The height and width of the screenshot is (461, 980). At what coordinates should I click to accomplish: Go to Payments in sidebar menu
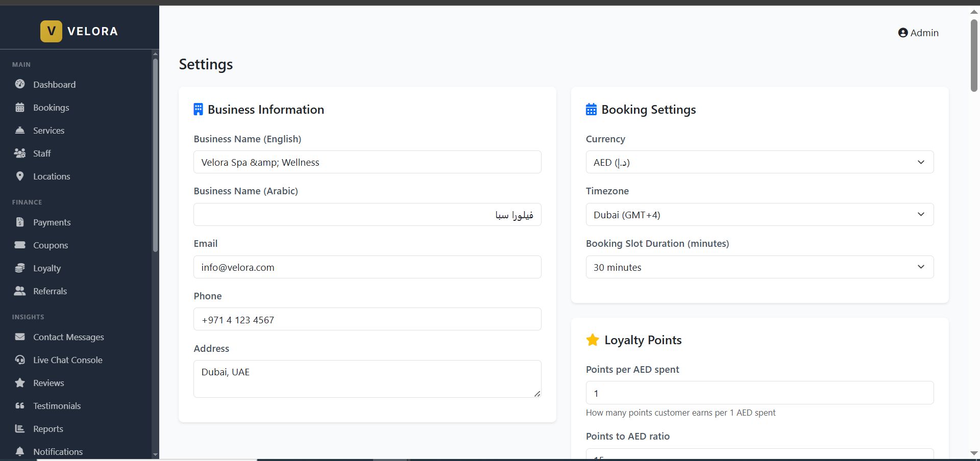pyautogui.click(x=52, y=222)
